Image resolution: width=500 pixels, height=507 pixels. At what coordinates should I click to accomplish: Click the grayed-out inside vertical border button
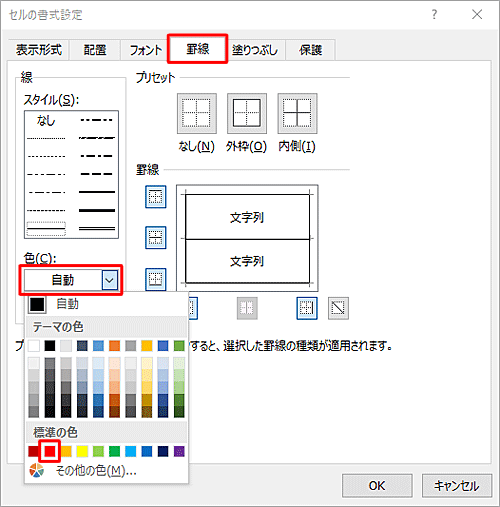point(247,308)
